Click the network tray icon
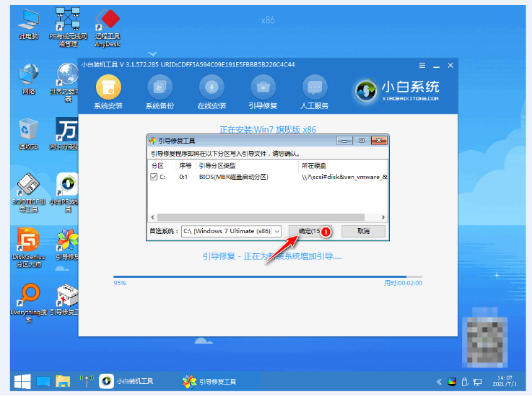532x397 pixels. (478, 383)
